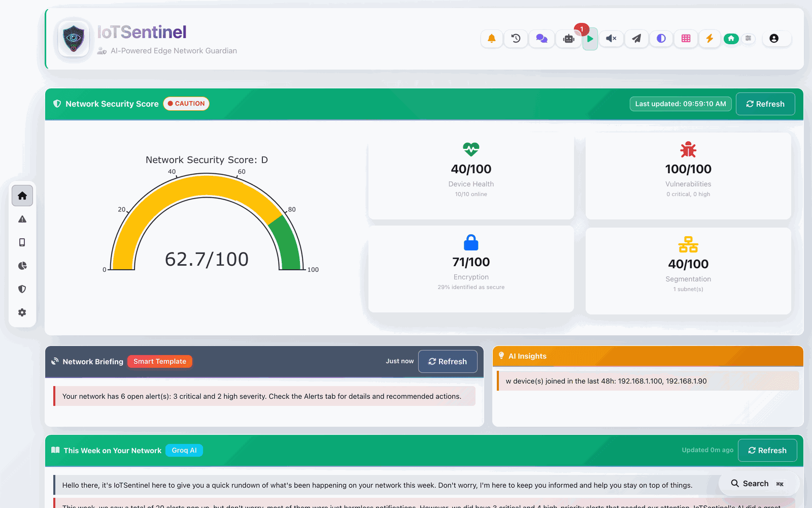Image resolution: width=812 pixels, height=508 pixels.
Task: Click the Encryption lock icon
Action: click(x=471, y=242)
